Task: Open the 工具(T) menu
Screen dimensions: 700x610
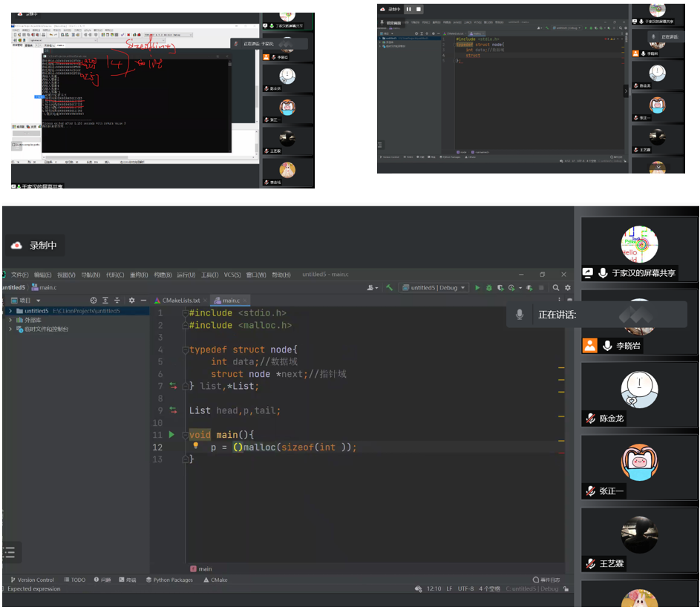Action: 210,275
